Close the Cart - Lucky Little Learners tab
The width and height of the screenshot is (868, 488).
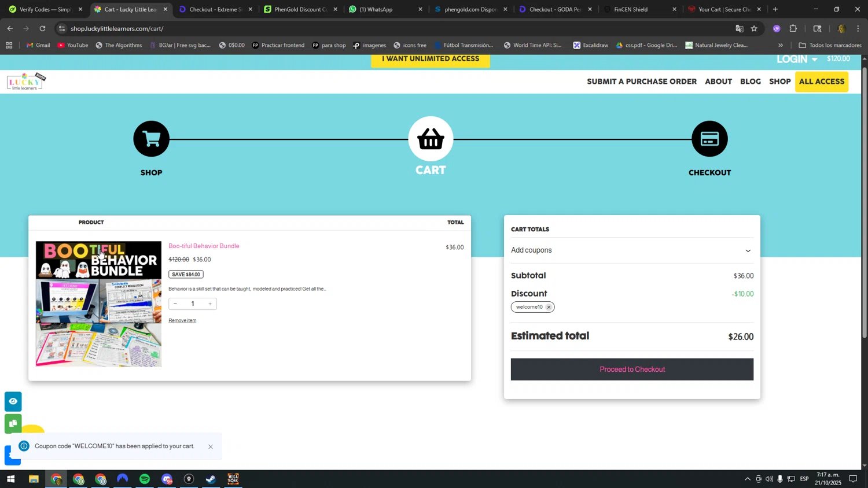[x=165, y=9]
